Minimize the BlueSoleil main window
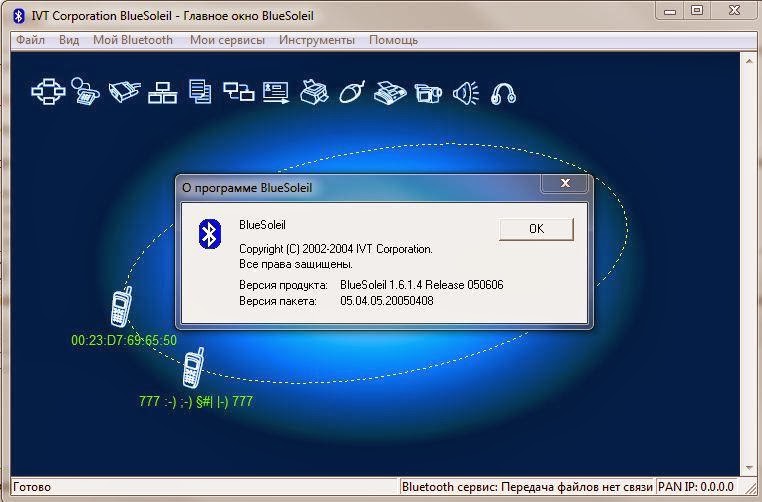This screenshot has width=762, height=502. (x=670, y=11)
